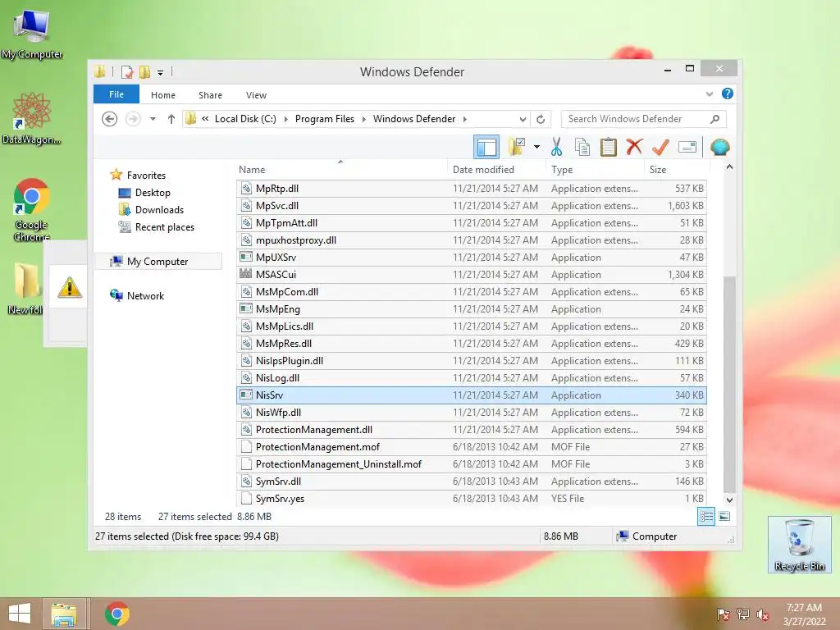The image size is (840, 630).
Task: Sort by the Name column header
Action: click(340, 170)
